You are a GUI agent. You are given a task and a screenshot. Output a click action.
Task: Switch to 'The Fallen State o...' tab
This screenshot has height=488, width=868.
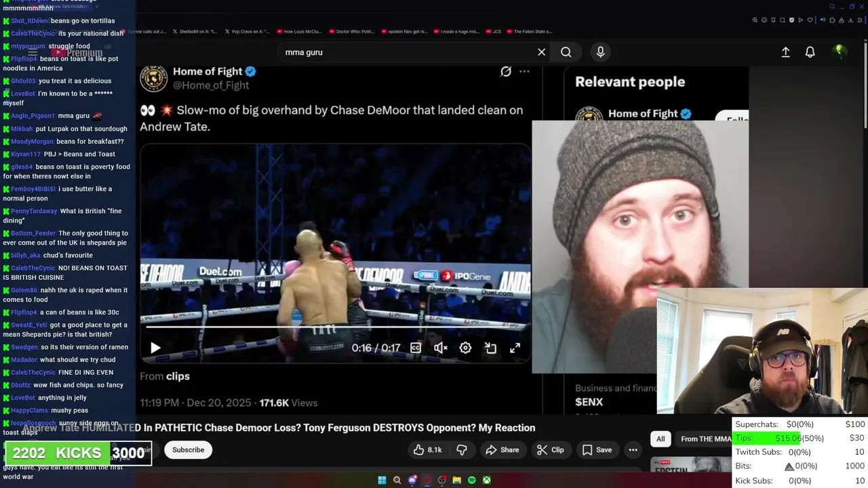point(530,31)
